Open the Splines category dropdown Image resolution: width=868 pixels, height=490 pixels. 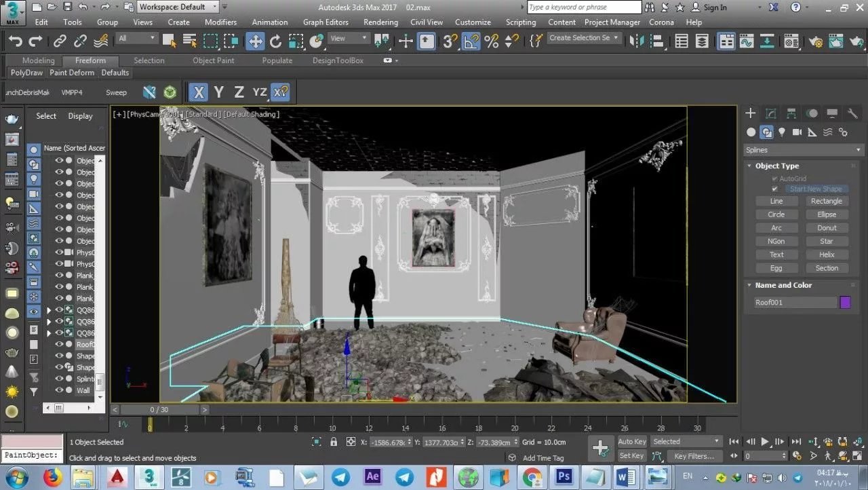point(803,150)
